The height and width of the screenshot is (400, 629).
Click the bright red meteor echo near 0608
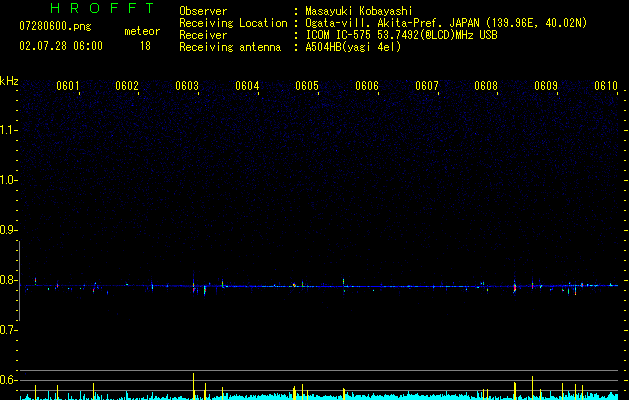(515, 287)
